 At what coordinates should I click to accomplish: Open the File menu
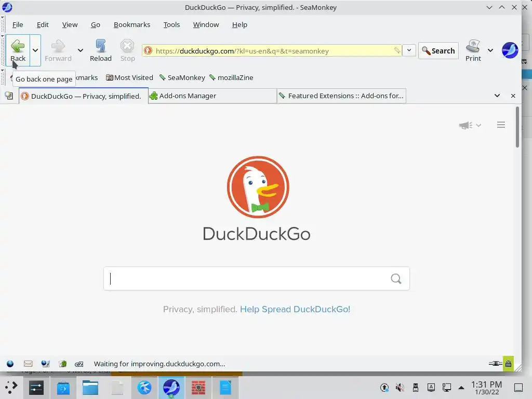coord(18,25)
